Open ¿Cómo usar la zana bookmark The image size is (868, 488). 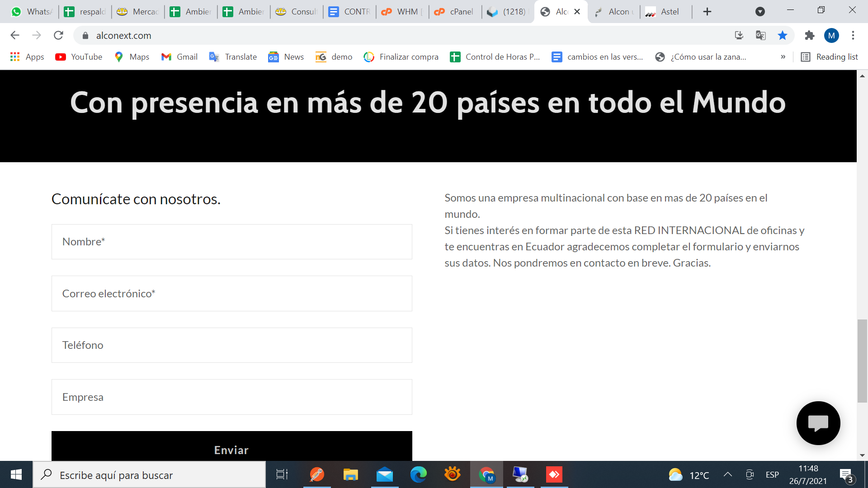pos(700,57)
